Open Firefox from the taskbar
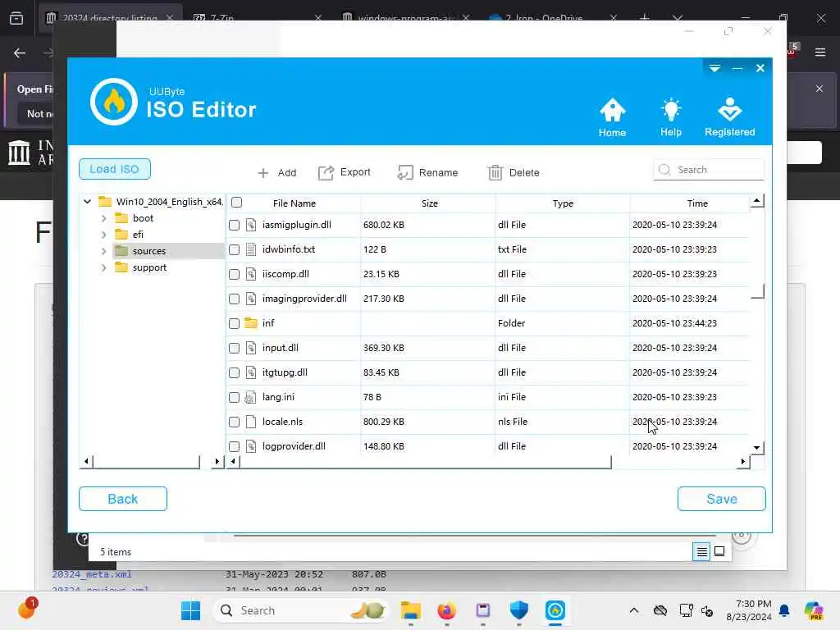 point(446,610)
